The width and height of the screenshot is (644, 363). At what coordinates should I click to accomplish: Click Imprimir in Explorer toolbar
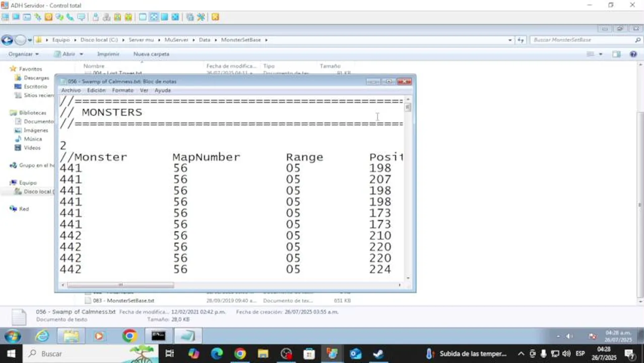108,54
